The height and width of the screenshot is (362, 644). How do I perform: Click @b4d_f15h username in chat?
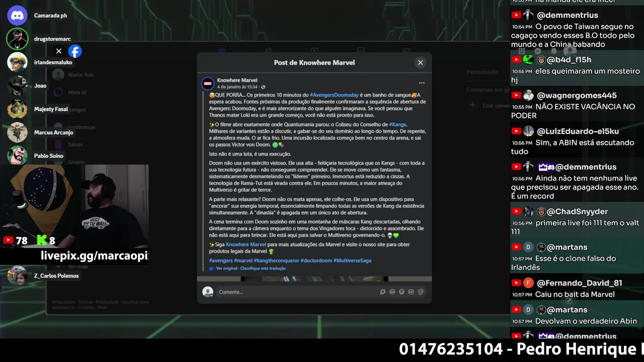(569, 60)
